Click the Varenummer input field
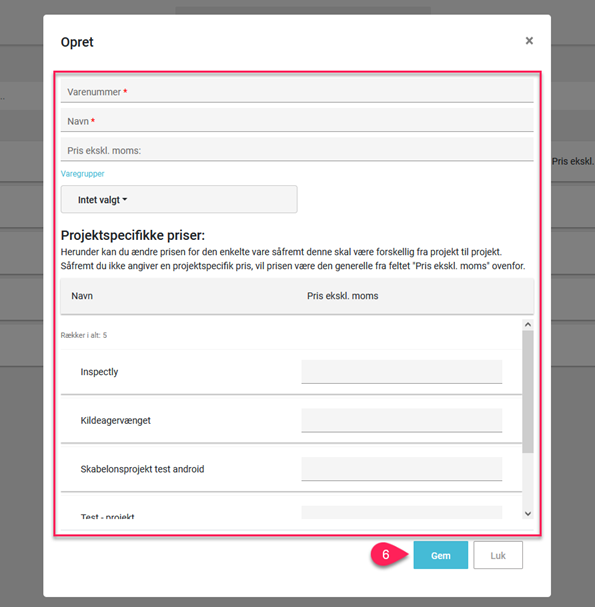The width and height of the screenshot is (595, 607). click(297, 91)
